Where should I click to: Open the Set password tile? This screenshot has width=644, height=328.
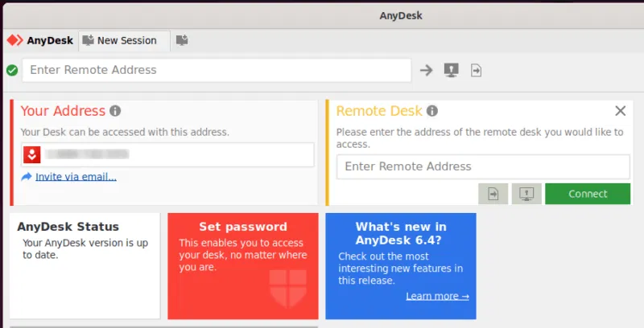pos(242,265)
